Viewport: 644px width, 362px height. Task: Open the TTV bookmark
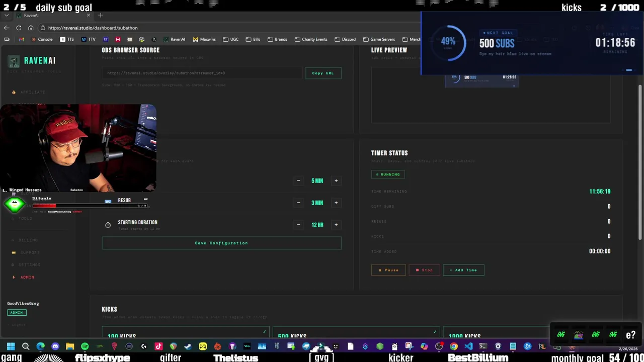click(88, 39)
